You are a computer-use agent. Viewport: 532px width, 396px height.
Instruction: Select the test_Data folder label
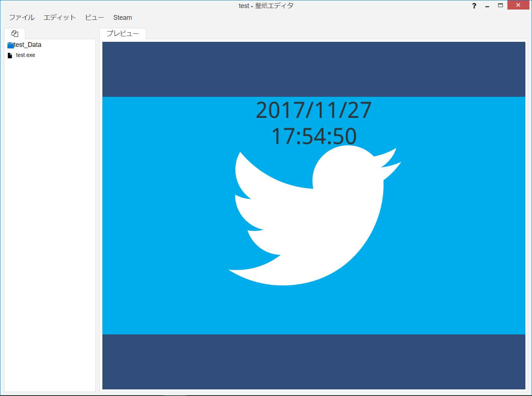28,45
